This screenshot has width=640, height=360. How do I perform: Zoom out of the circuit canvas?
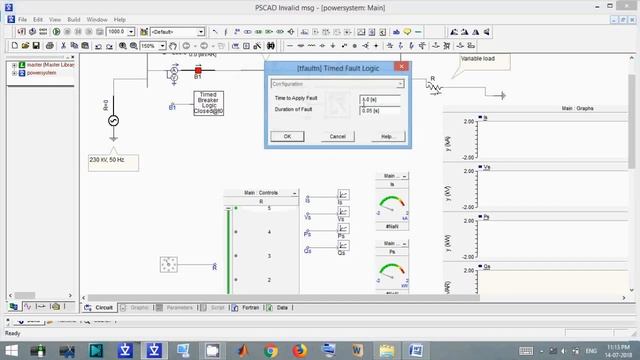(x=133, y=46)
